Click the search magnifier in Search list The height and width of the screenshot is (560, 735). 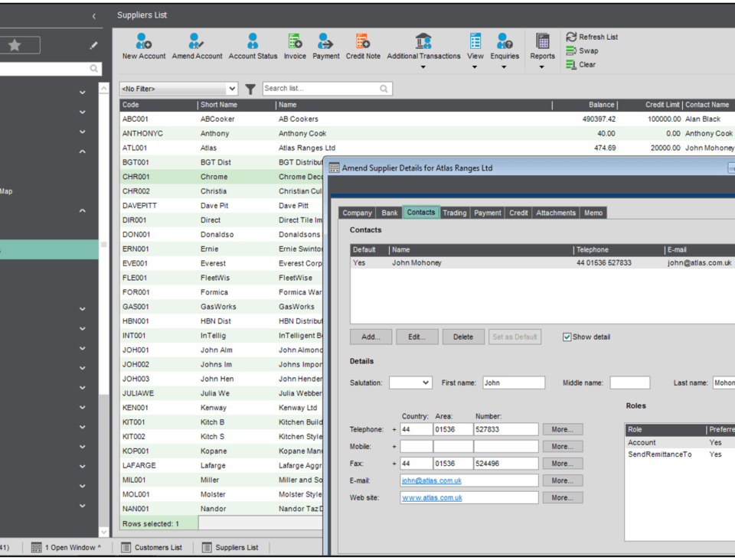384,89
